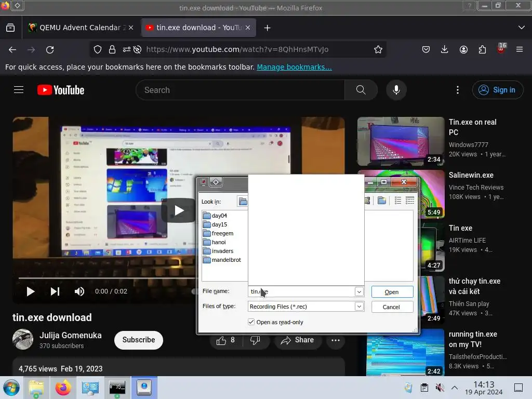
Task: Cancel the file dialog
Action: [x=392, y=307]
